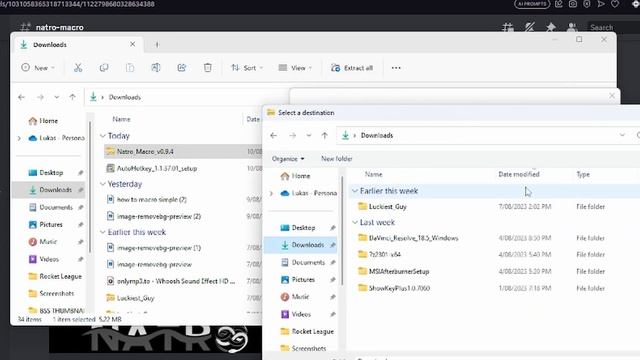Select Luckiest_Guy folder in destination dialog
Screen dimensions: 640x360
387,207
